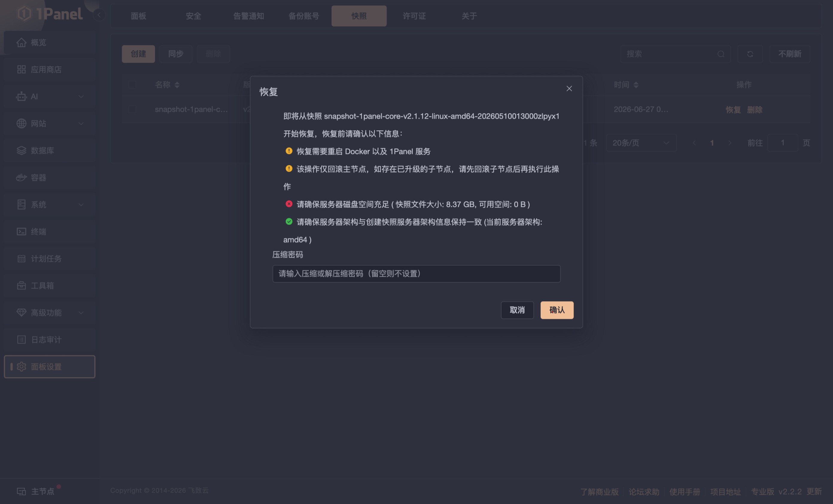
Task: Click the 主节点 node switcher
Action: [x=37, y=491]
